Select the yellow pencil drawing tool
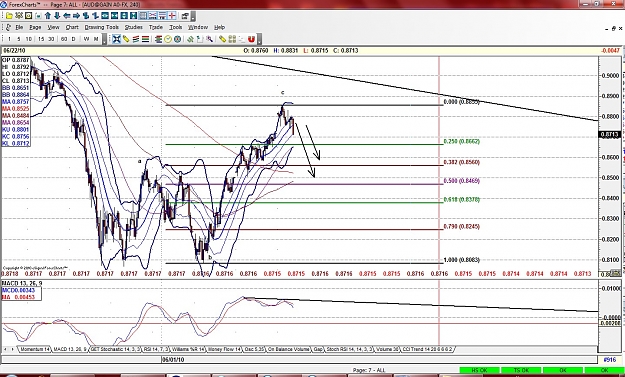Viewport: 625px width, 377px height. [x=126, y=39]
